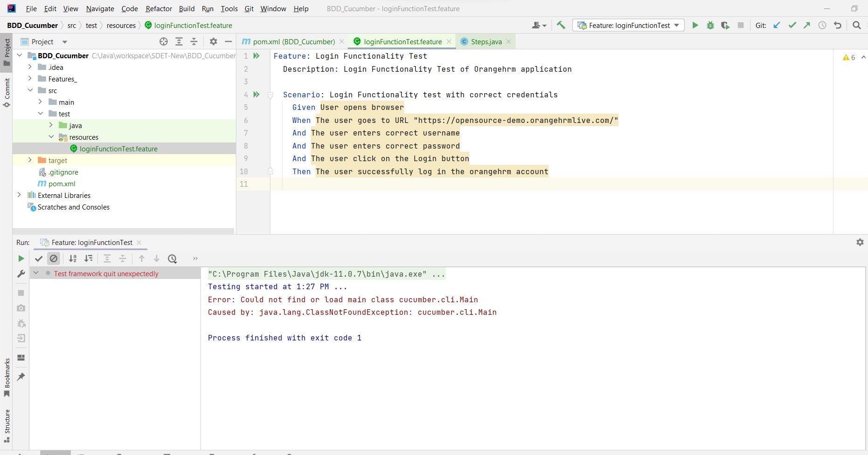868x455 pixels.
Task: Commit changes via Git check icon
Action: [x=792, y=25]
